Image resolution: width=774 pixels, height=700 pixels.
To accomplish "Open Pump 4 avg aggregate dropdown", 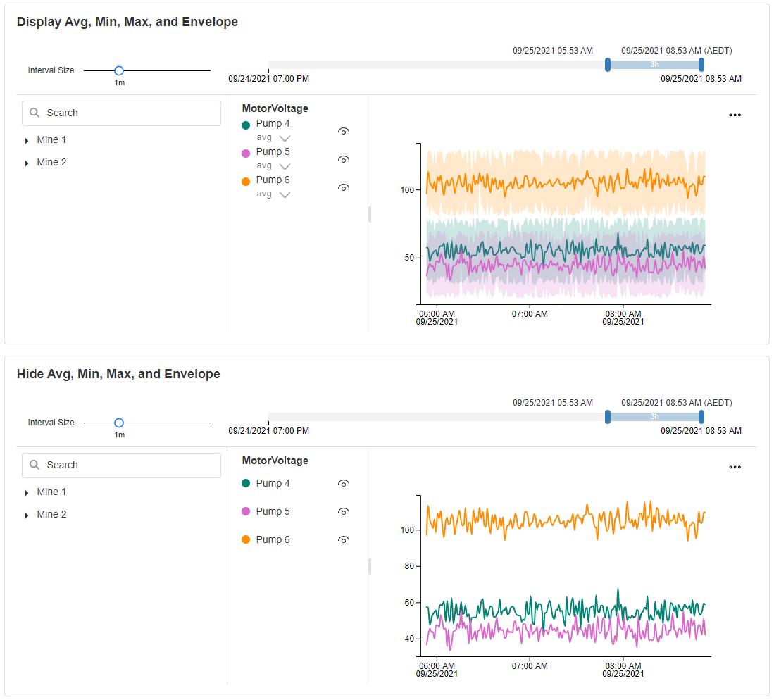I will pos(285,139).
